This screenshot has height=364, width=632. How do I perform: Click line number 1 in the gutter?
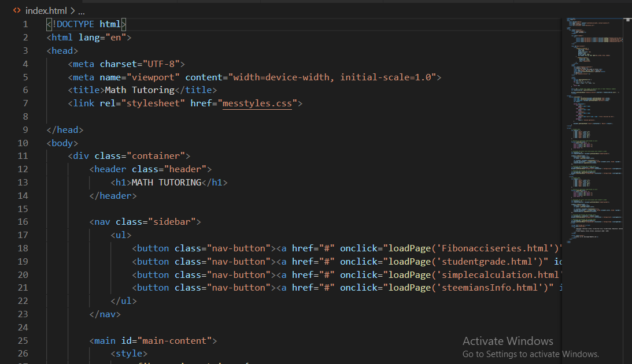click(x=25, y=24)
